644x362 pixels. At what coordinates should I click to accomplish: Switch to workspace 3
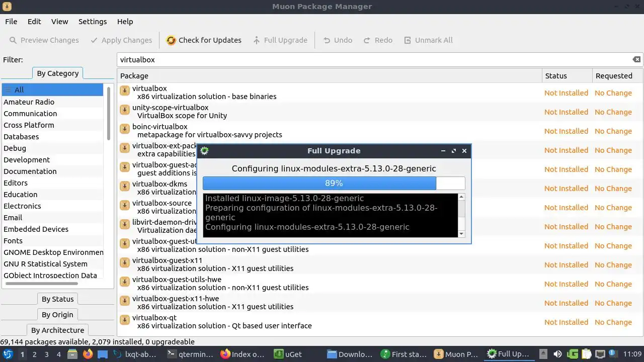tap(46, 354)
